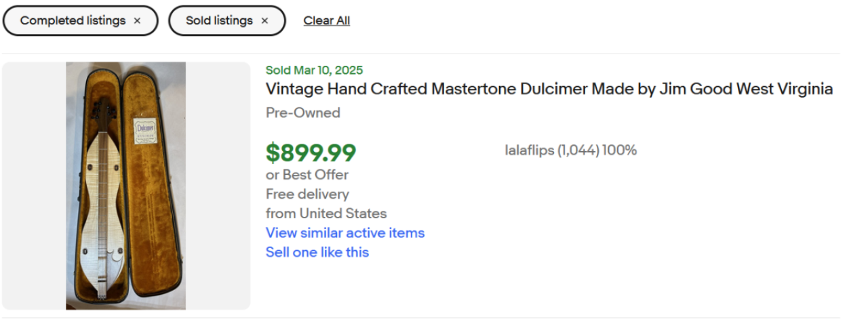868x326 pixels.
Task: Click the 100% positive feedback rating
Action: (x=620, y=150)
